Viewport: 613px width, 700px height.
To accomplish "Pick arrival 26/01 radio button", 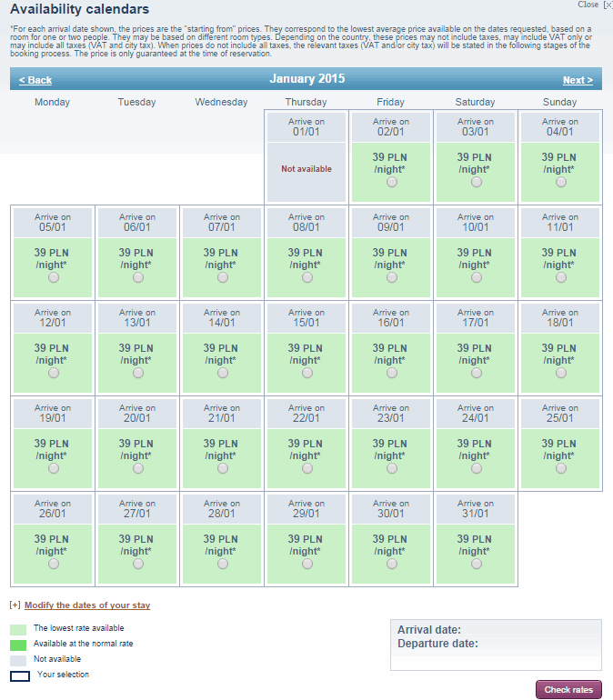I will click(54, 565).
